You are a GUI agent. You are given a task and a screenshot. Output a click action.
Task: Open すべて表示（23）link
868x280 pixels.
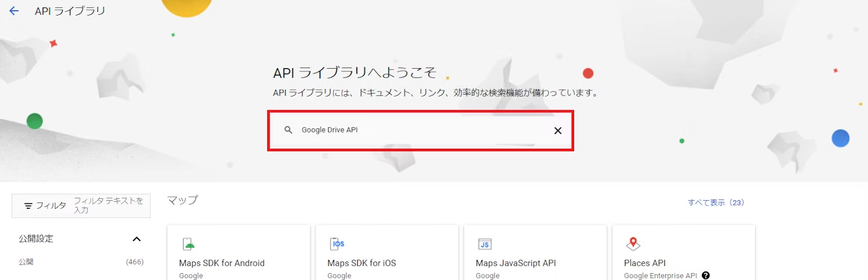tap(715, 203)
